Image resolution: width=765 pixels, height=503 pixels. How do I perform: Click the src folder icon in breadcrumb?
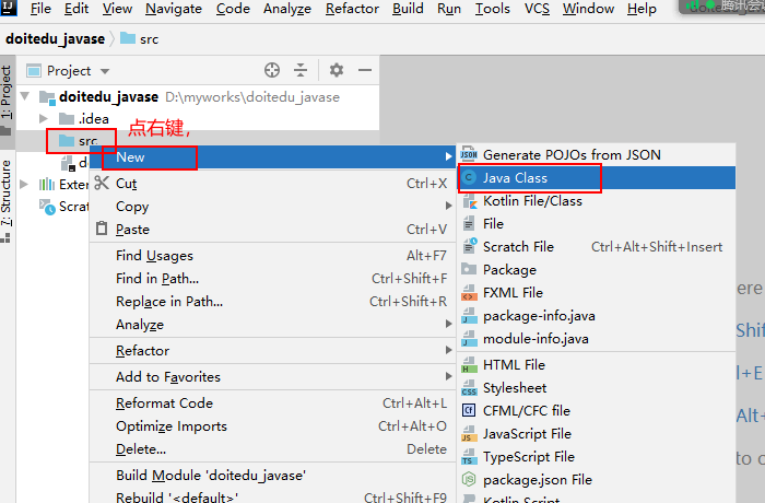128,38
